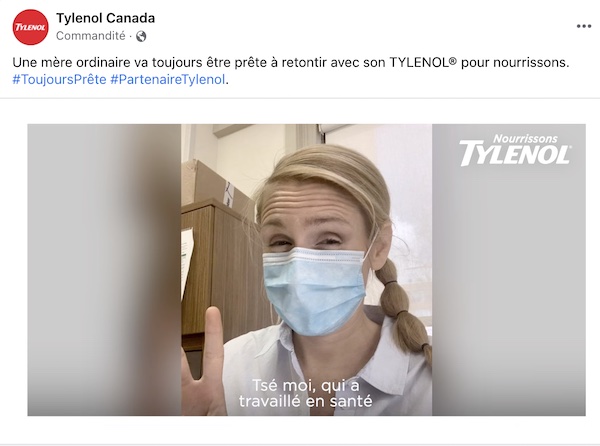Click the Commandité sponsored label
The height and width of the screenshot is (446, 600).
(x=91, y=36)
